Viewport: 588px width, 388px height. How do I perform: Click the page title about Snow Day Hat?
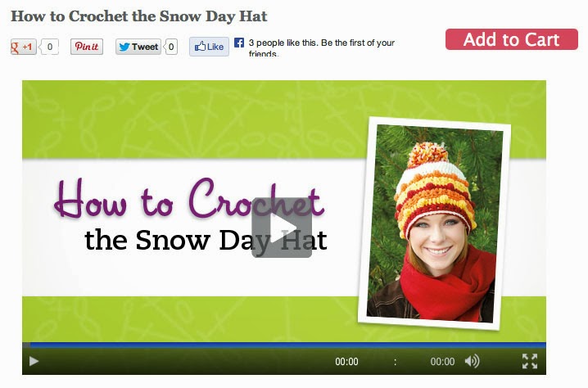[138, 16]
